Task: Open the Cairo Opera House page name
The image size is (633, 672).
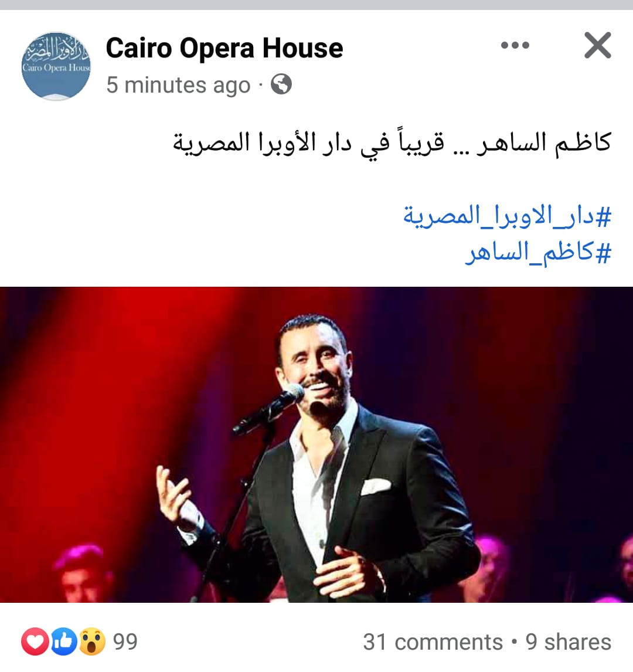Action: [x=224, y=48]
